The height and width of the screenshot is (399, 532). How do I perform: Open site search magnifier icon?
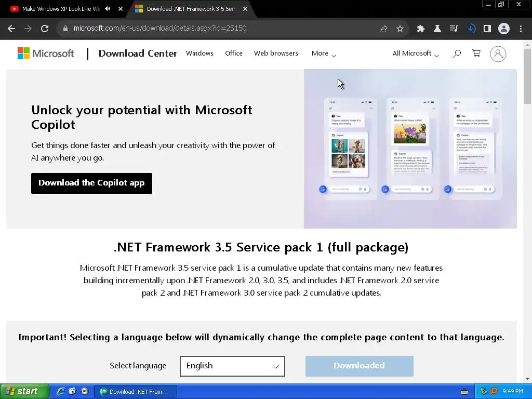457,54
